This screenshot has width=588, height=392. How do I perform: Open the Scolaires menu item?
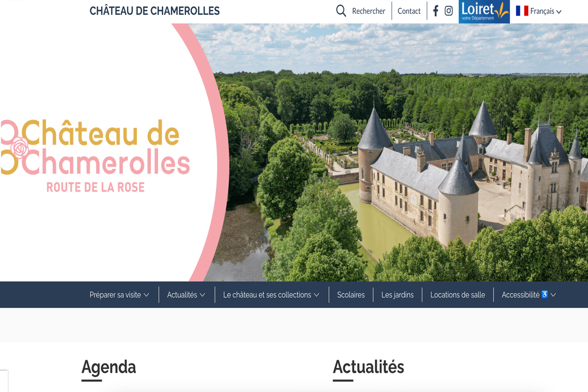[x=351, y=295]
